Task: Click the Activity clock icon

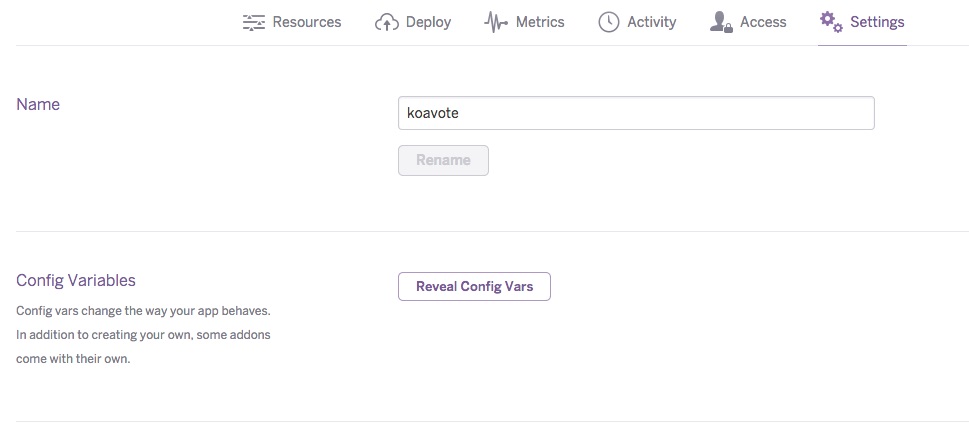Action: pyautogui.click(x=609, y=22)
